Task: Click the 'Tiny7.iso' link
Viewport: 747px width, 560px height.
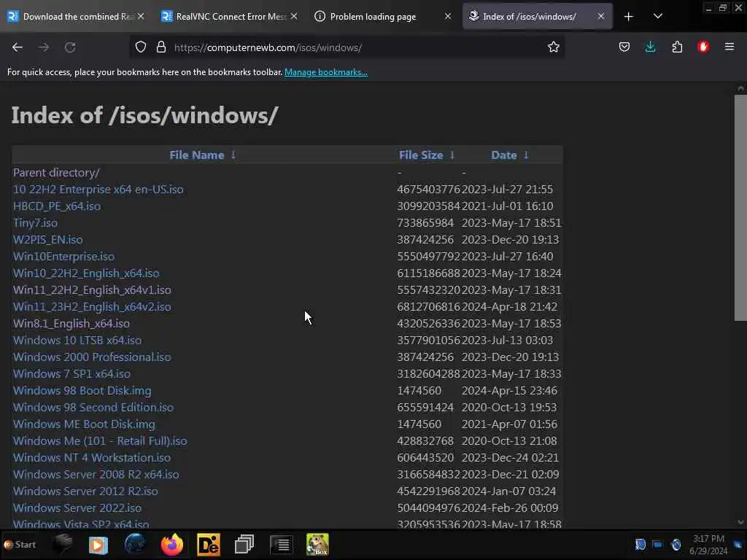Action: 35,223
